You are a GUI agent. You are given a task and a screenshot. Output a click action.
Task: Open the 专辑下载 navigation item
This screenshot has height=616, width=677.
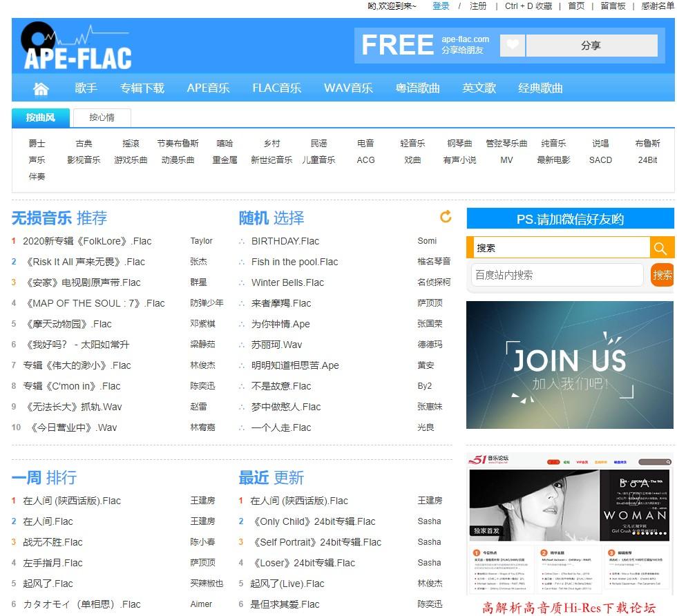pyautogui.click(x=142, y=88)
